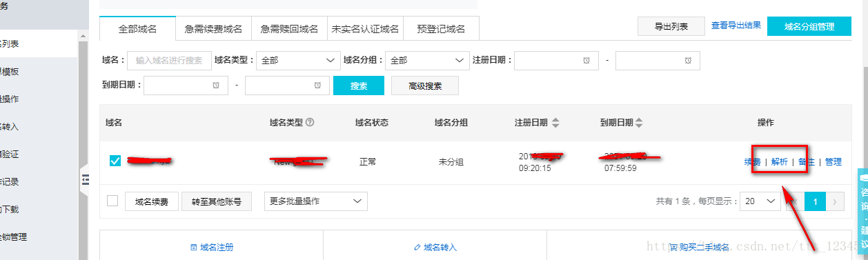The image size is (868, 260).
Task: Click the 域名转入 pencil icon
Action: pos(417,247)
